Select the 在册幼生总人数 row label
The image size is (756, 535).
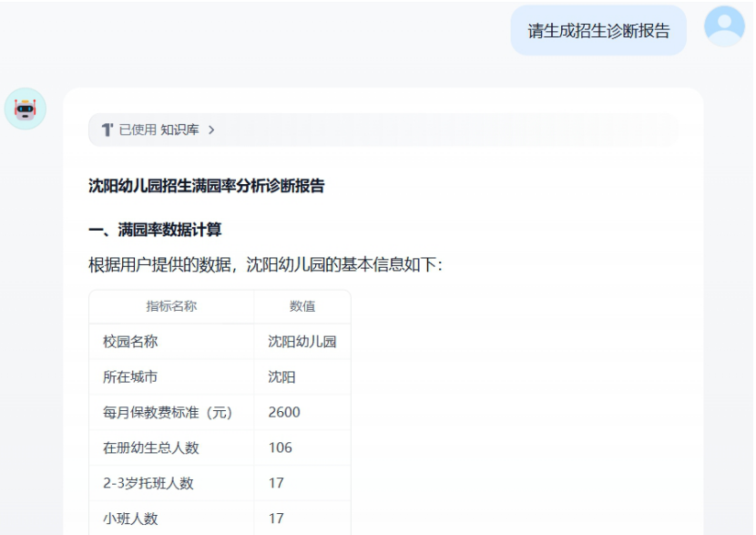[x=150, y=448]
